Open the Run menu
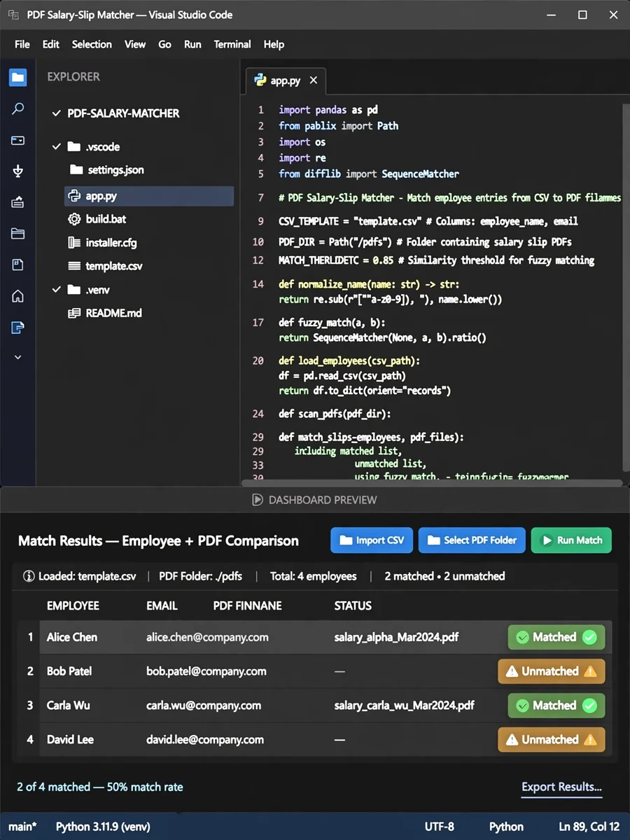The image size is (630, 840). pyautogui.click(x=192, y=44)
